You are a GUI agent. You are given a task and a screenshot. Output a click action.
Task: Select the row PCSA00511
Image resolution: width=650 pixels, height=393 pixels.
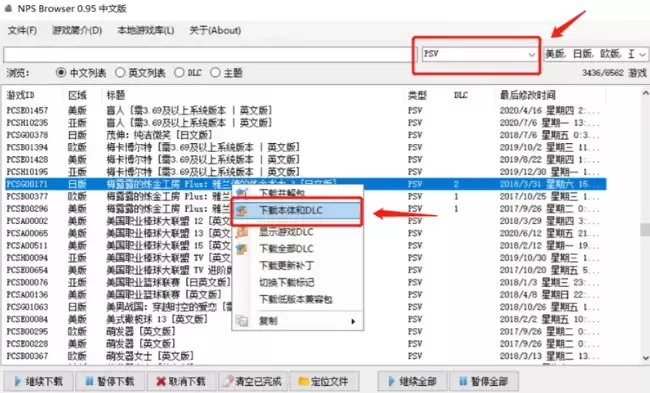pyautogui.click(x=305, y=245)
